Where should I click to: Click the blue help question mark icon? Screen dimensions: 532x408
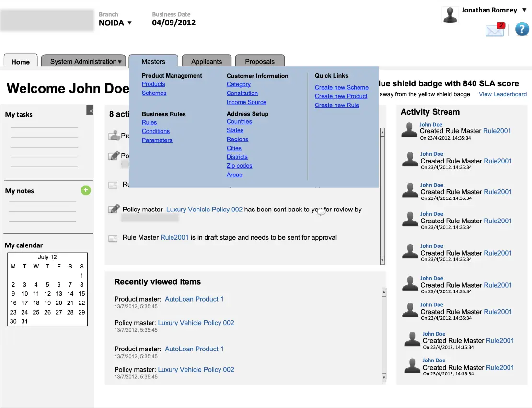[521, 29]
